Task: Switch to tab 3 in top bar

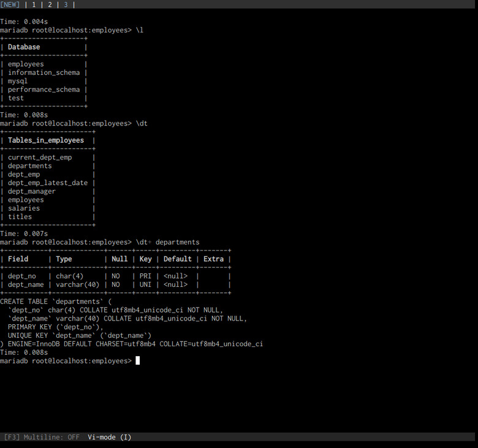Action: pyautogui.click(x=66, y=4)
